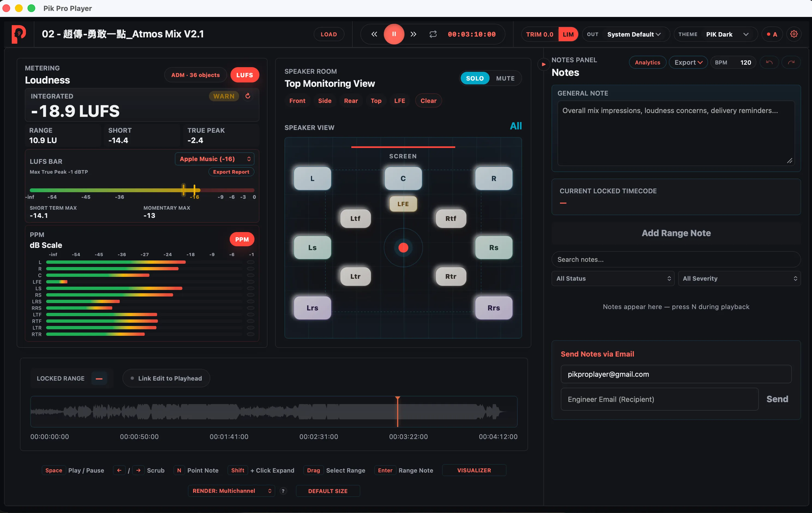The image size is (812, 513).
Task: Open the Analytics view
Action: tap(647, 63)
